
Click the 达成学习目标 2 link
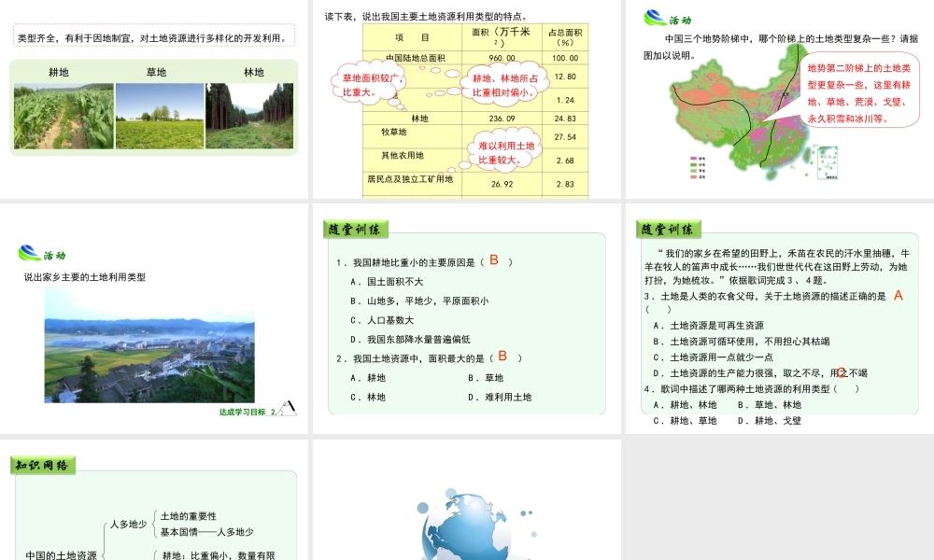pos(248,412)
